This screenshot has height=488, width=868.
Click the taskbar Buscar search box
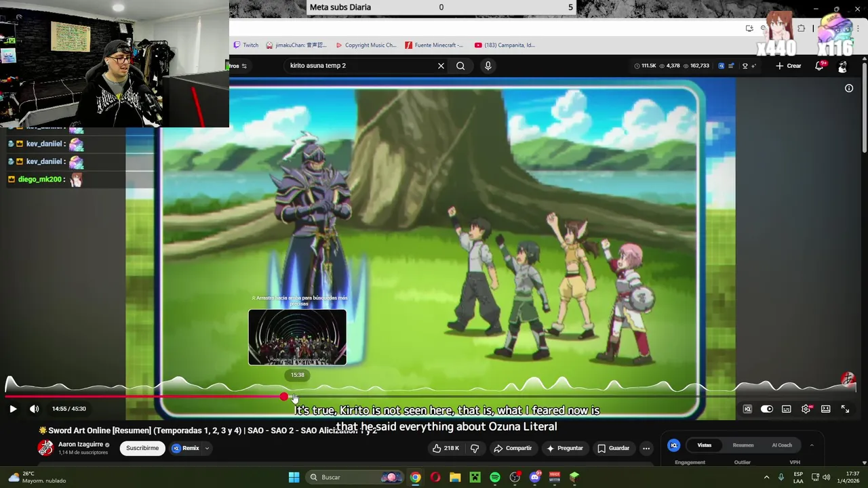pyautogui.click(x=354, y=477)
